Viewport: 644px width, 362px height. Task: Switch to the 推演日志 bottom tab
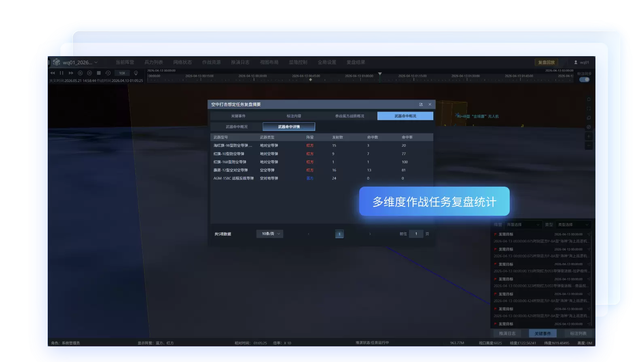tap(507, 333)
